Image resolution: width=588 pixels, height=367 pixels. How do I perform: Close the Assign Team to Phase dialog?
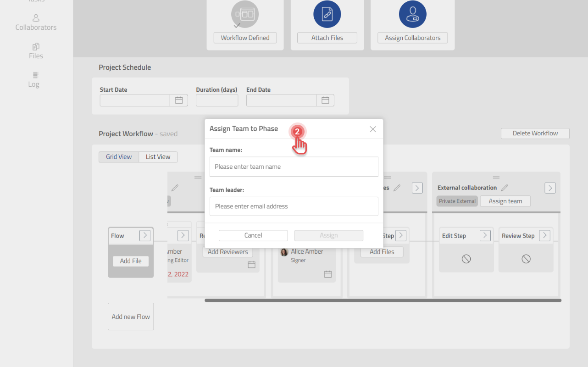pos(373,129)
